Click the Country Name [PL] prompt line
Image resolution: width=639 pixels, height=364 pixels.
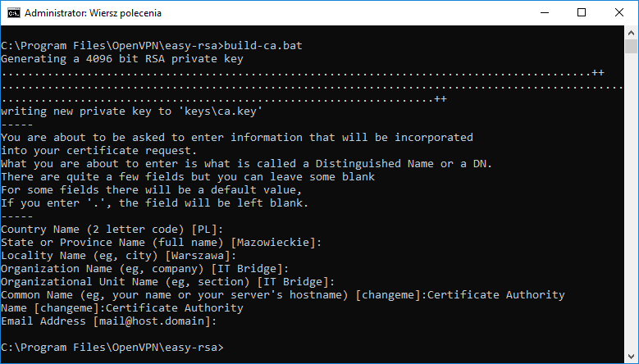click(112, 230)
